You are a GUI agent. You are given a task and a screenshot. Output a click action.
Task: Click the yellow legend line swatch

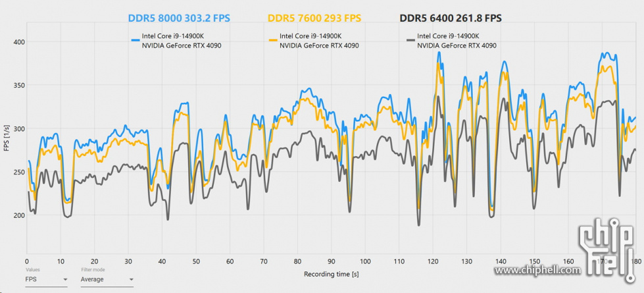[x=273, y=40]
